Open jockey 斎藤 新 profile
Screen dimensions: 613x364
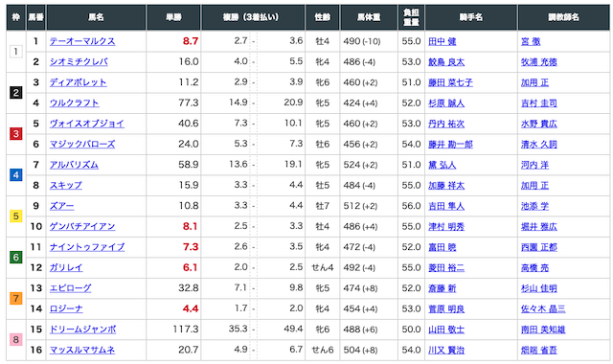tap(443, 288)
